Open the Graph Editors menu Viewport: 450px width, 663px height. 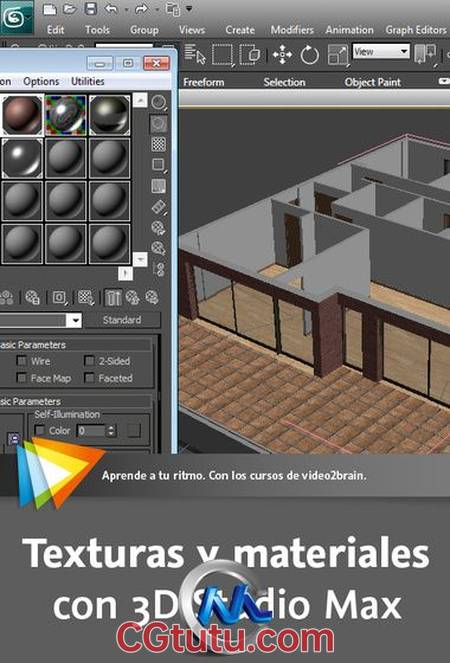tap(416, 30)
